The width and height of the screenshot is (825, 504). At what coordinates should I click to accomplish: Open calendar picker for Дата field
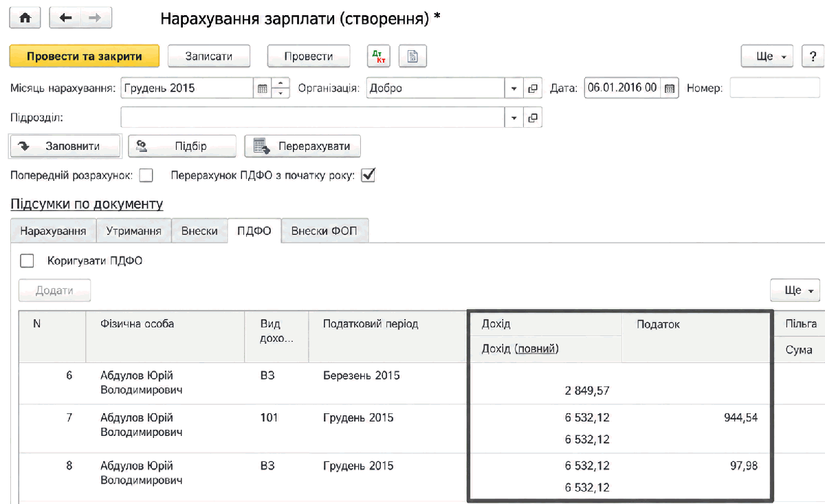coord(670,88)
